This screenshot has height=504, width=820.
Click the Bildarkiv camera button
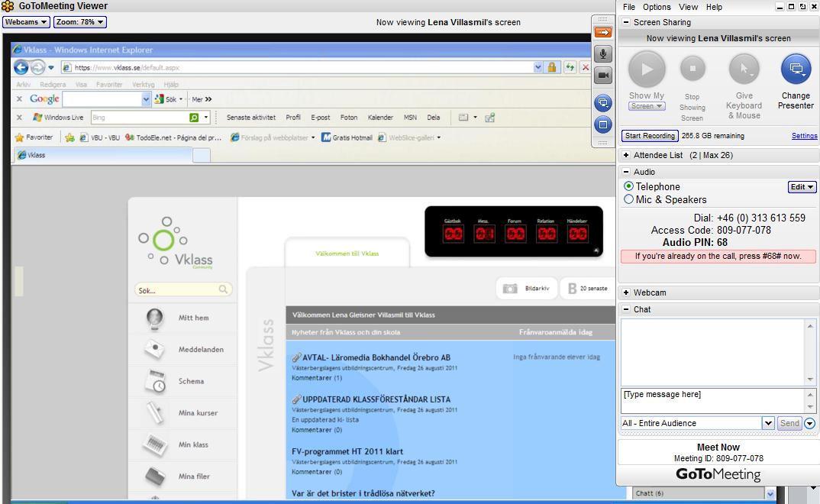point(526,288)
